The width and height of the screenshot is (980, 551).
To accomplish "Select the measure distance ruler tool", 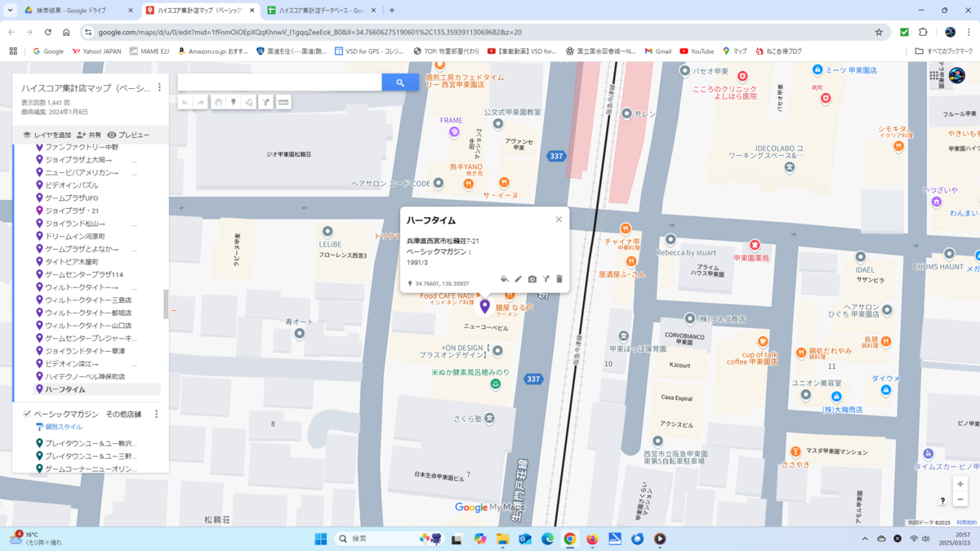I will tap(283, 102).
